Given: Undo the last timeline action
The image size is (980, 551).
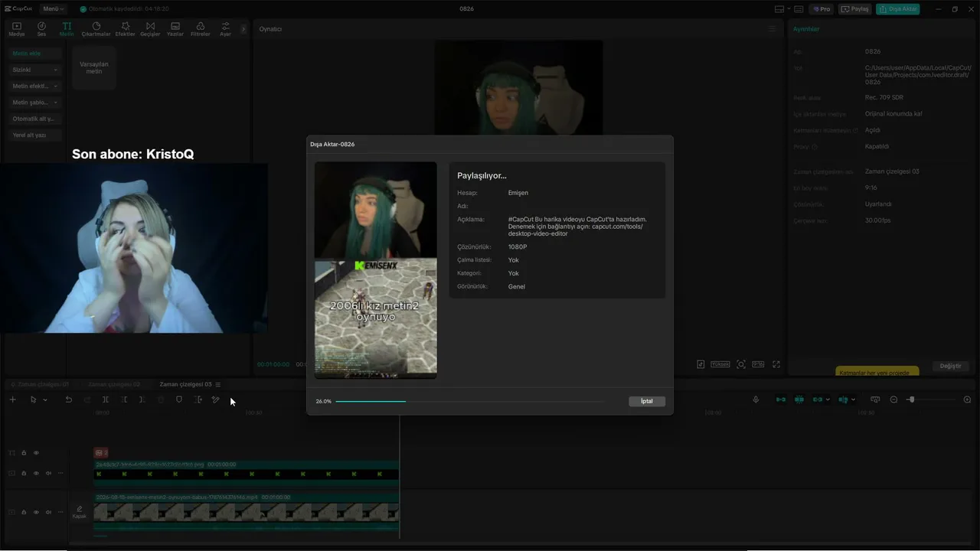Looking at the screenshot, I should (68, 399).
